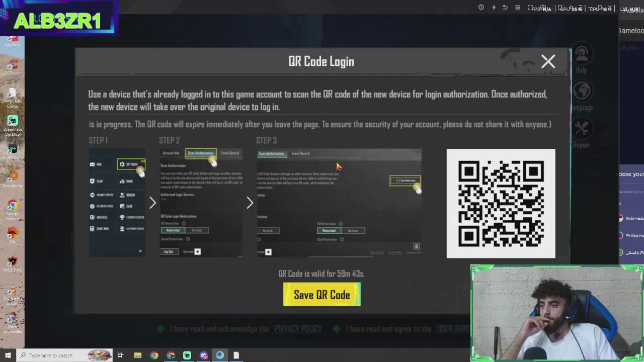Tick the user agreement checkbox
The image size is (644, 362).
[337, 329]
